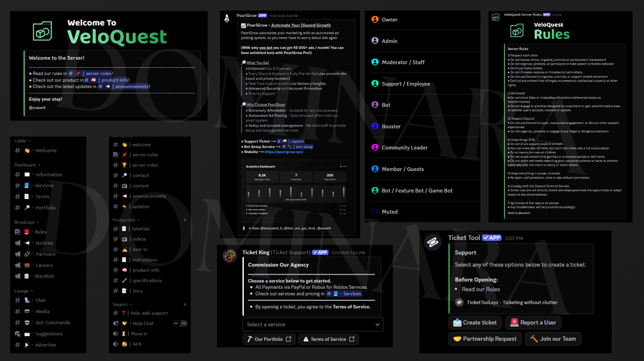Click the Ticket King bot avatar
The width and height of the screenshot is (644, 361).
[230, 256]
